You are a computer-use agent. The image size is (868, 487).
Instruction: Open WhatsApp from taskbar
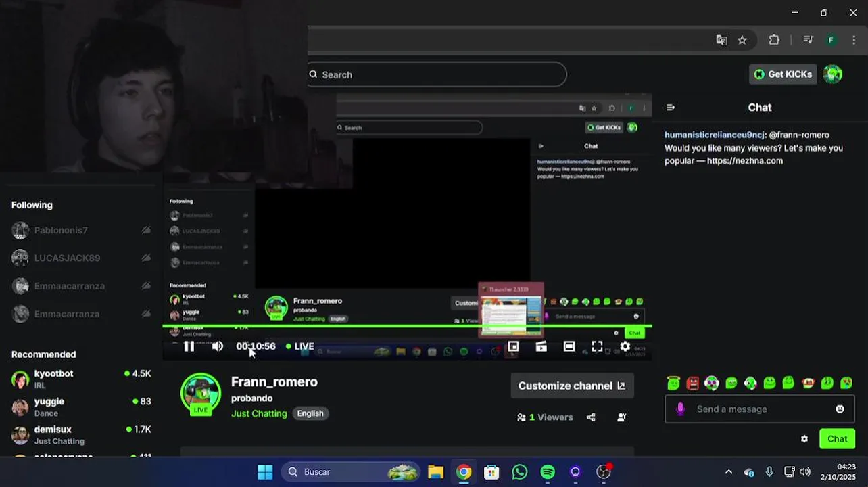(x=519, y=472)
